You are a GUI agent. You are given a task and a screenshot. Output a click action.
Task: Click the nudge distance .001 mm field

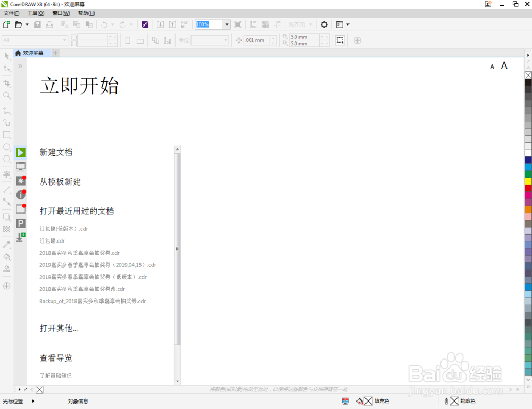[257, 40]
